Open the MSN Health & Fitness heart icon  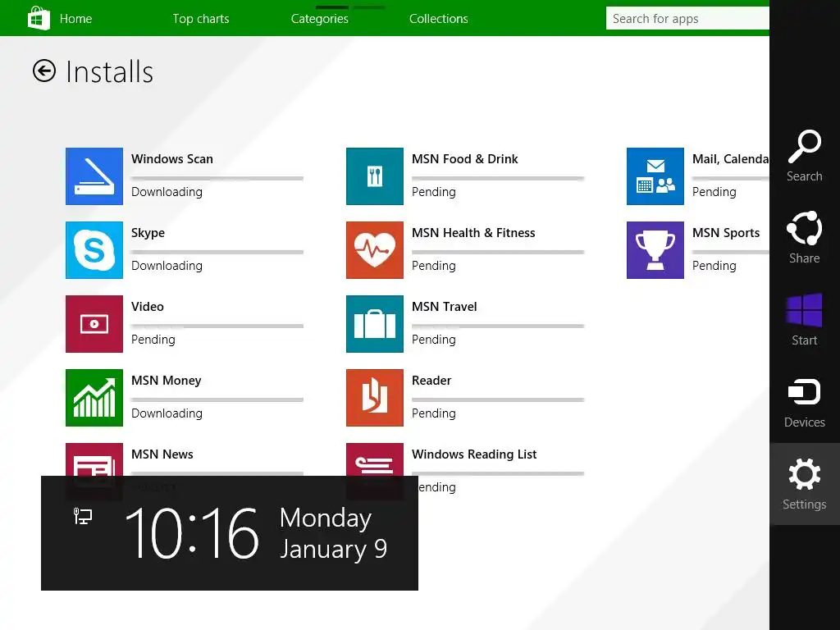coord(375,250)
